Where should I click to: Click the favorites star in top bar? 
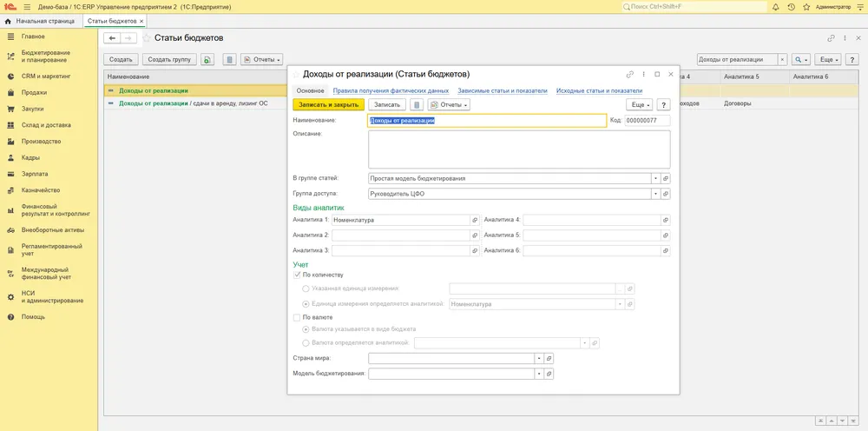pyautogui.click(x=806, y=7)
